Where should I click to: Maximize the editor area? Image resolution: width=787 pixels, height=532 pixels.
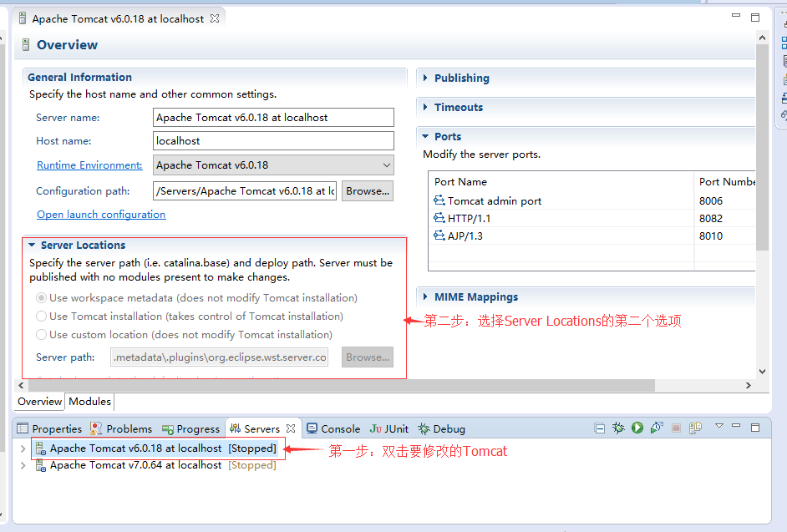click(755, 18)
